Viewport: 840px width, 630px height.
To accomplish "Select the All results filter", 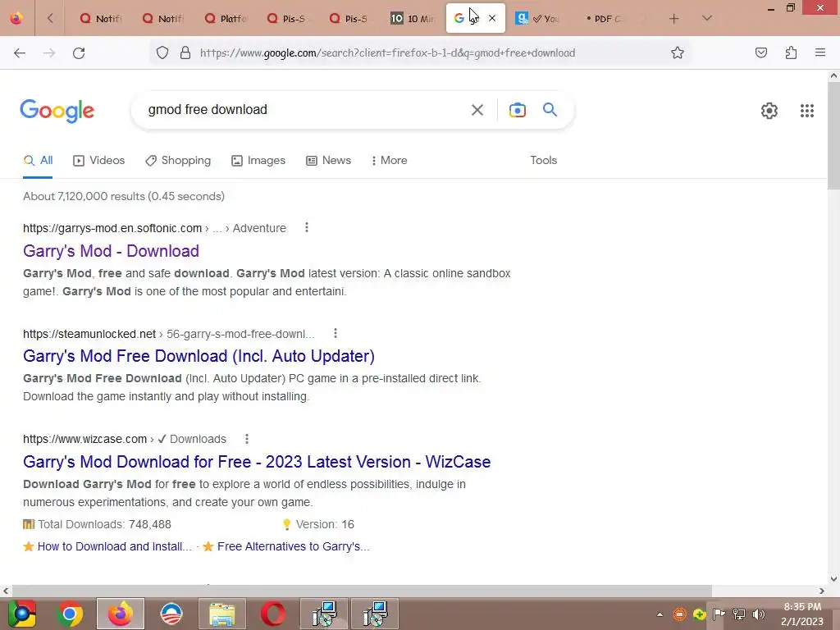I will coord(38,160).
